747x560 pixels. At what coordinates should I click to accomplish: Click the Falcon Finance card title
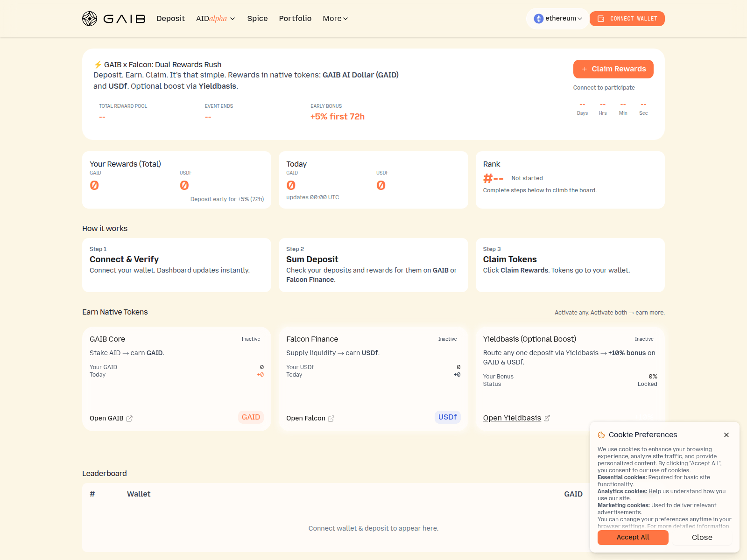[x=312, y=339]
